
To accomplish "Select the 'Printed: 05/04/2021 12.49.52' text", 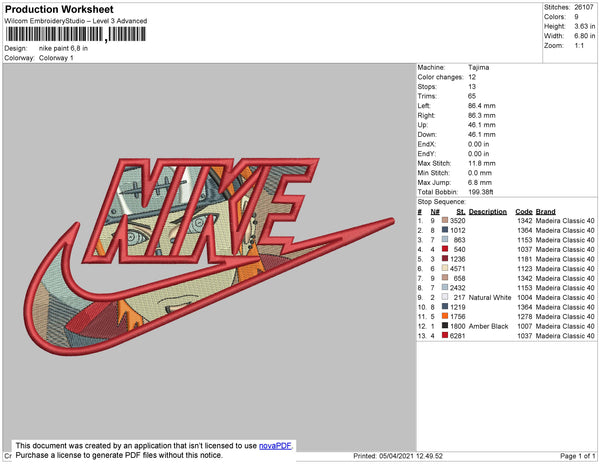I will click(x=398, y=456).
